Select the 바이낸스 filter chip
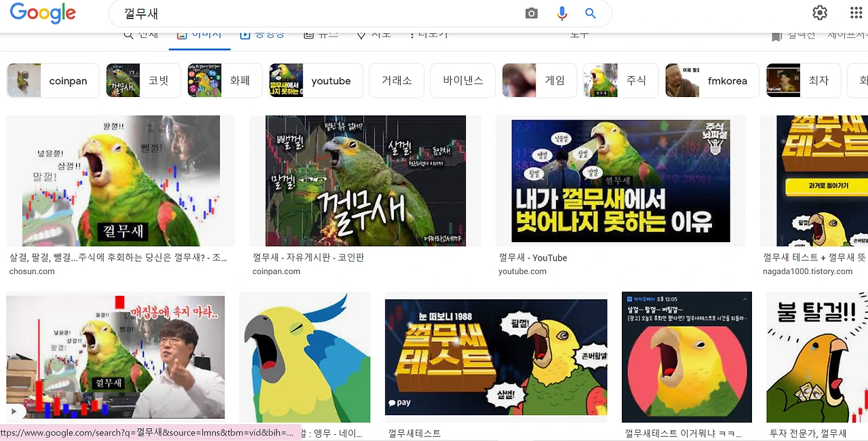 (462, 80)
